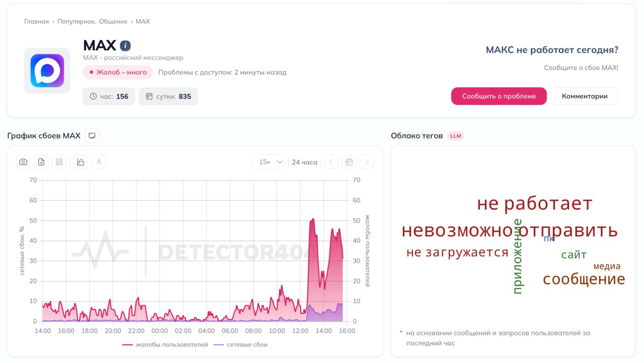Click the Жалоб – много status badge
Screen dimensions: 644x363
118,72
